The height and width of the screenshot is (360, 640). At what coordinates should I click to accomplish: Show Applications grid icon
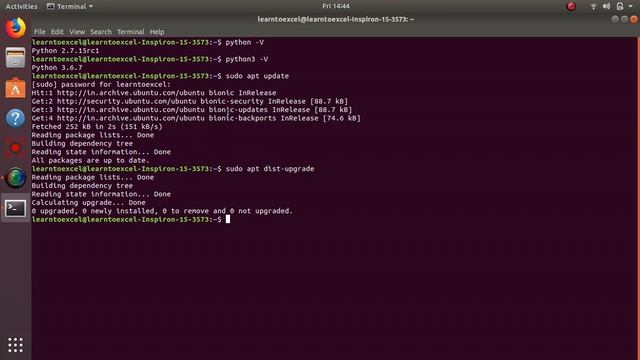tap(16, 345)
